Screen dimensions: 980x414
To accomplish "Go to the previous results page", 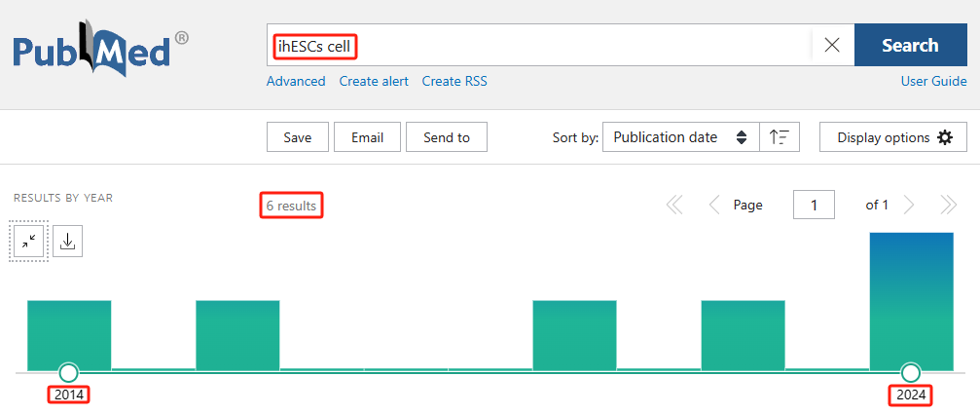I will coord(714,206).
